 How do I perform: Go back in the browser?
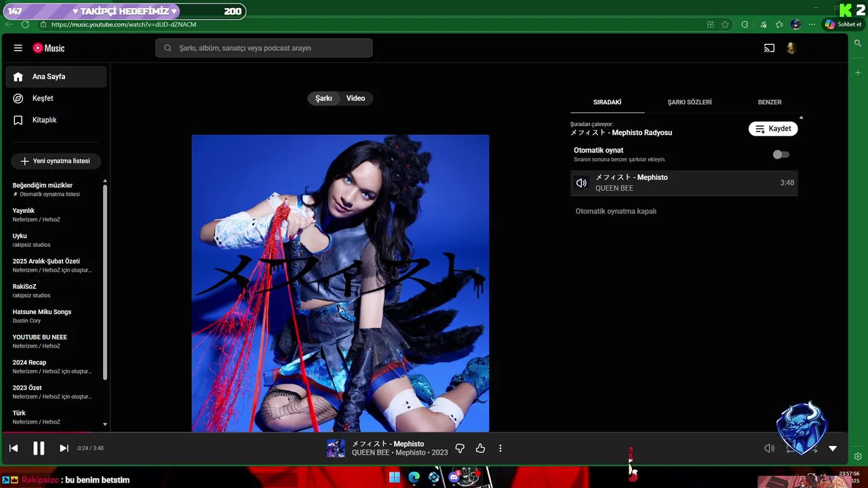[9, 24]
